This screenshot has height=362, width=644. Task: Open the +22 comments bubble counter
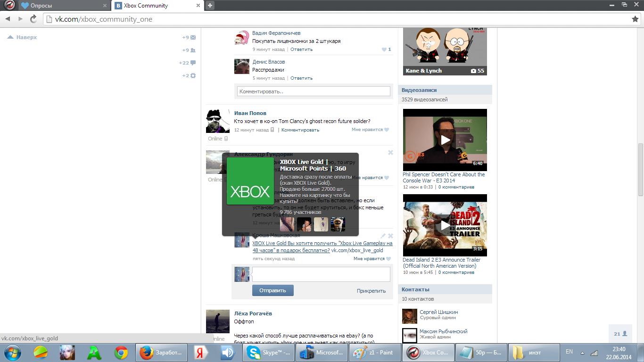(x=188, y=63)
